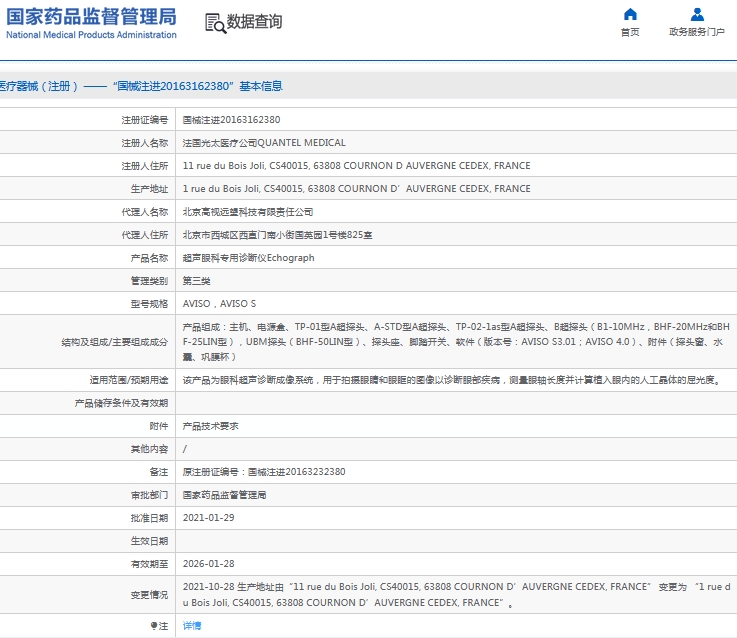Image resolution: width=737 pixels, height=638 pixels.
Task: Open the 政务服务门户 person icon
Action: tap(697, 15)
